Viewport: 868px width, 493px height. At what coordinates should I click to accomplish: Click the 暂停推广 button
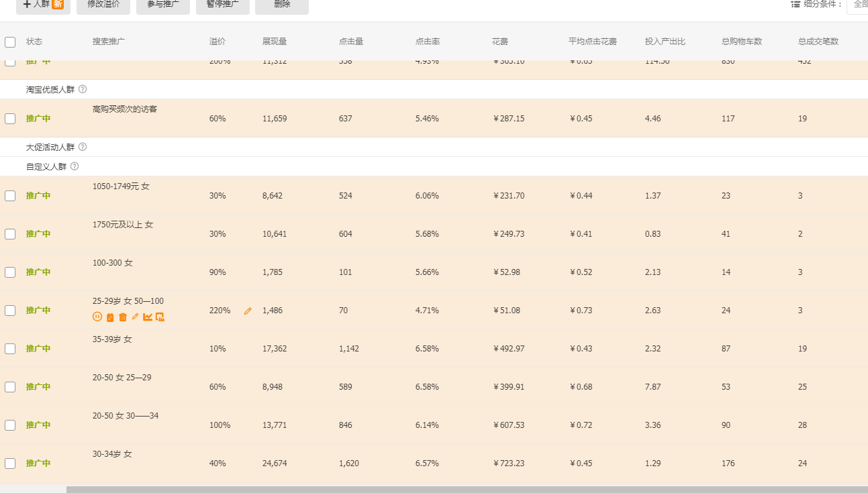coord(223,5)
